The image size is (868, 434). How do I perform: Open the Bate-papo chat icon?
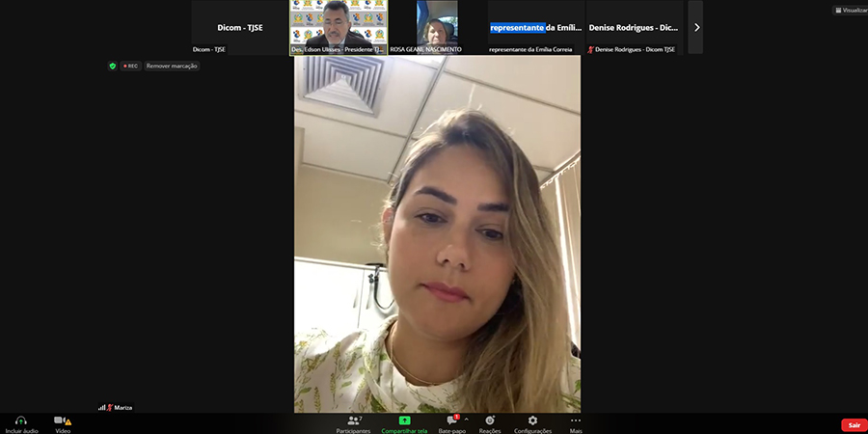450,420
